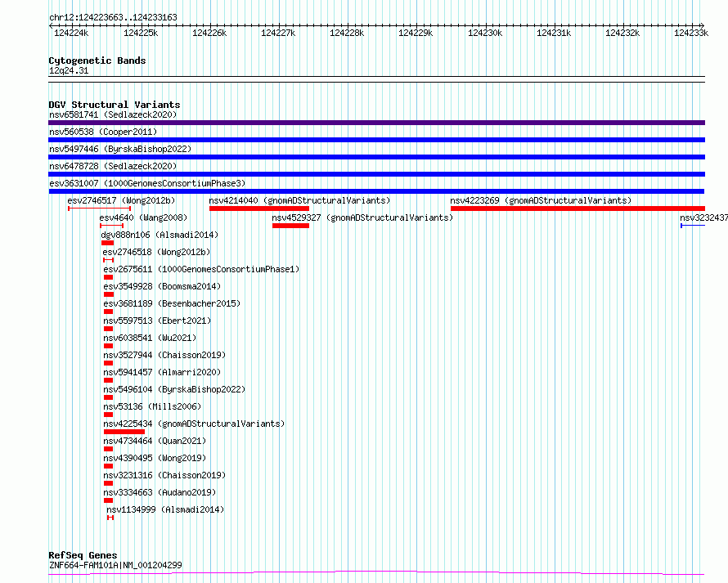This screenshot has width=728, height=583.
Task: Open nsv3527944 (Chaisson2019) label
Action: point(164,355)
